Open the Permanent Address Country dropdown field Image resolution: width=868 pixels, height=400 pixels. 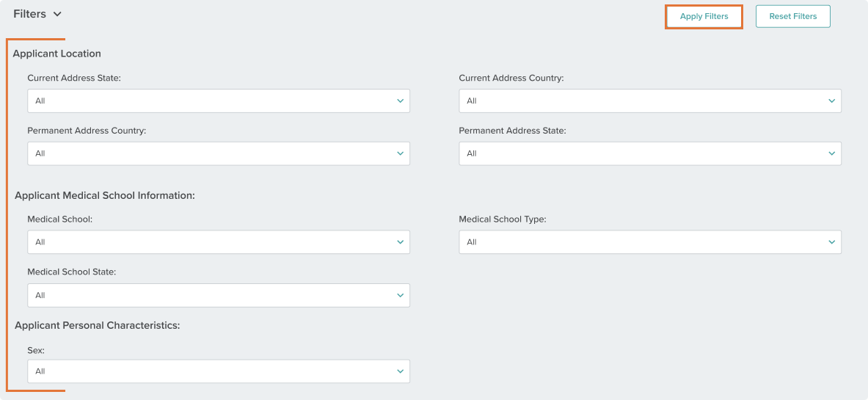[219, 153]
